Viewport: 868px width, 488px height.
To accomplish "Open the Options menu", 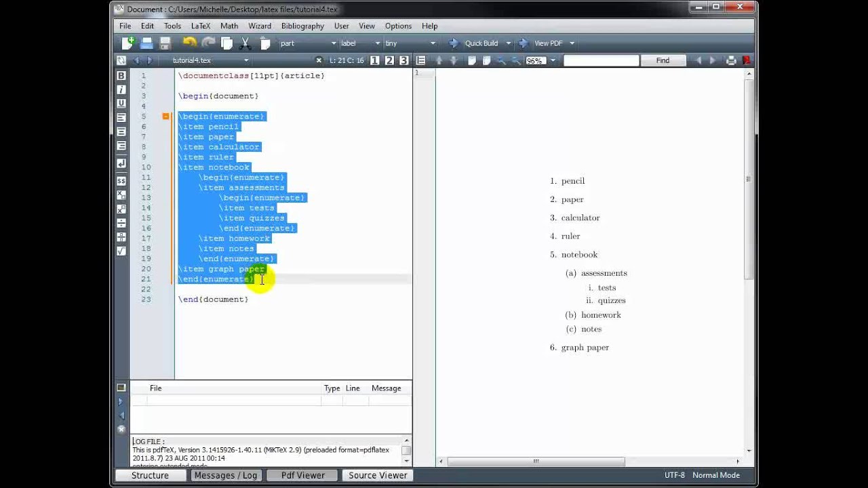I will pos(398,26).
